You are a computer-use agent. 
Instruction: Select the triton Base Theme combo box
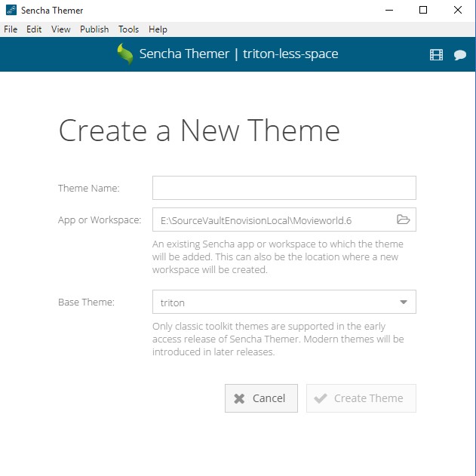pyautogui.click(x=284, y=302)
